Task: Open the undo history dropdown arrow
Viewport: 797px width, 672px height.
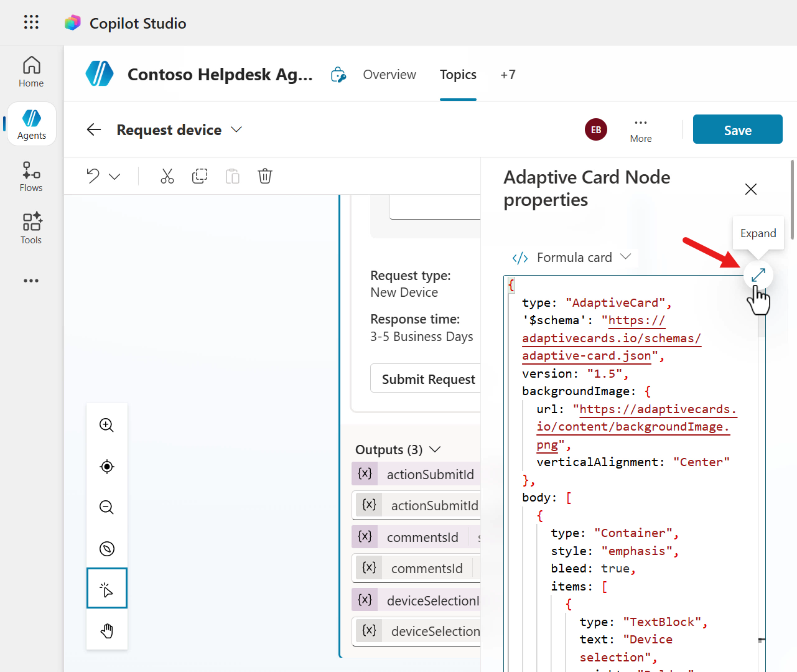Action: [x=114, y=177]
